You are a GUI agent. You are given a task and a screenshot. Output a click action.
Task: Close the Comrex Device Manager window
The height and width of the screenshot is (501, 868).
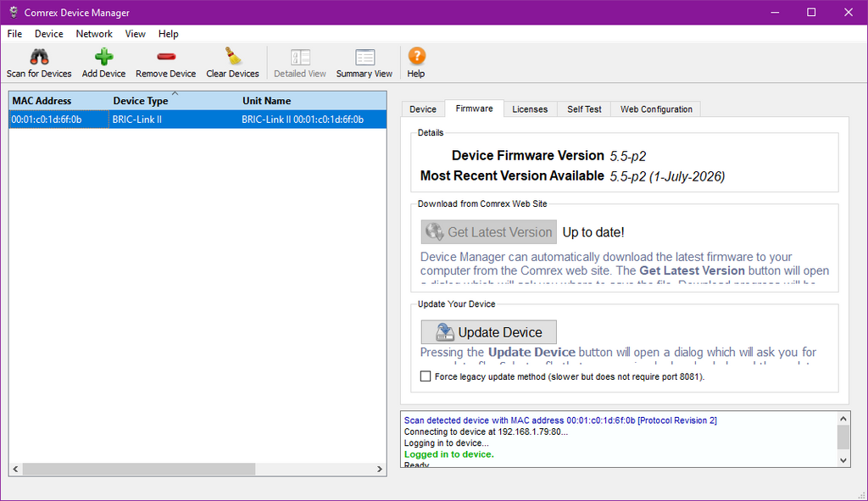click(x=848, y=12)
